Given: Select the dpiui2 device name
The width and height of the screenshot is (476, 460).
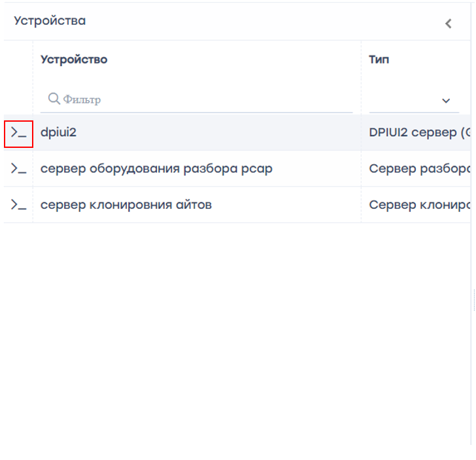Looking at the screenshot, I should pos(59,133).
